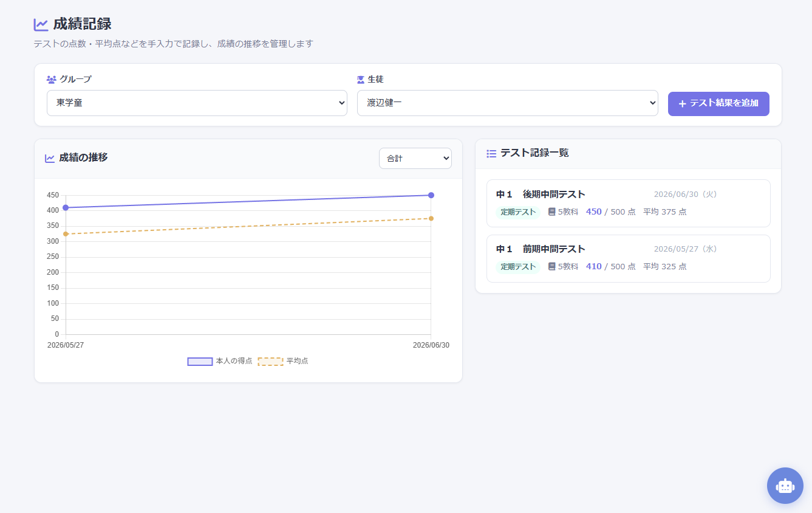Click the テスト結果を追加 button
Screen dimensions: 812x513
click(x=718, y=104)
